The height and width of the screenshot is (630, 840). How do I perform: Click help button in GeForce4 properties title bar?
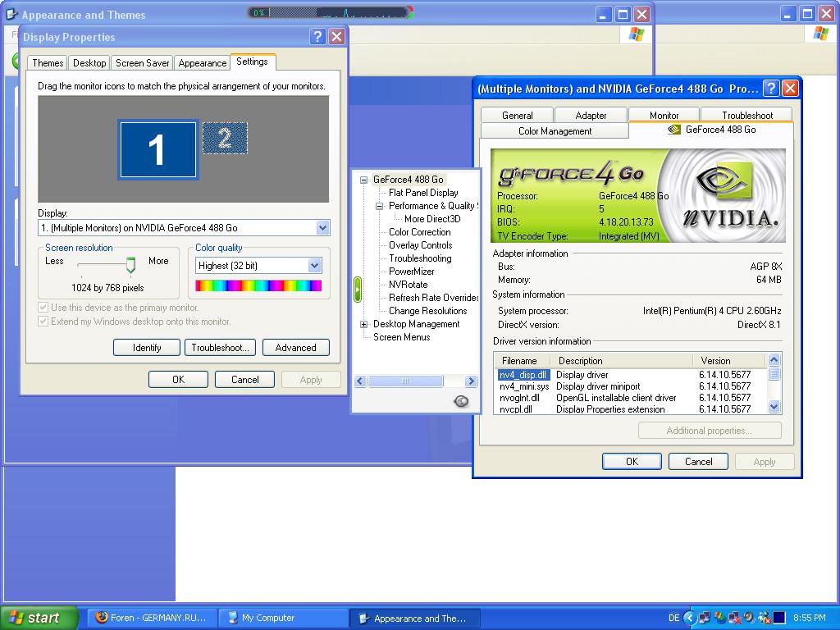point(771,88)
